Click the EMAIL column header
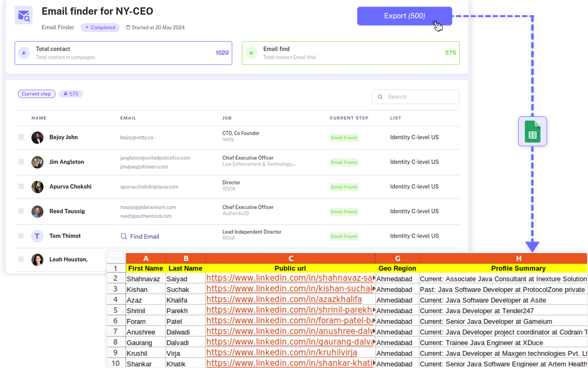 tap(128, 118)
